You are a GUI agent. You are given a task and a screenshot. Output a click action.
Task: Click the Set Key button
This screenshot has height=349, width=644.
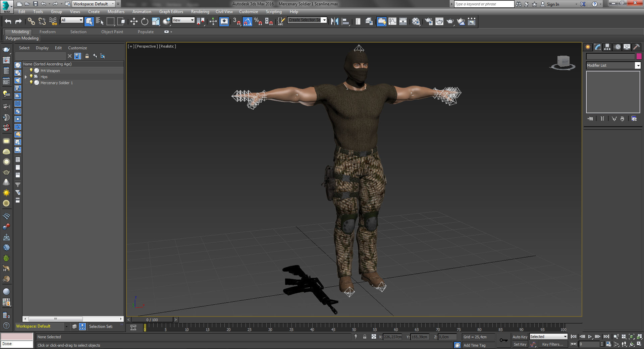click(x=520, y=344)
